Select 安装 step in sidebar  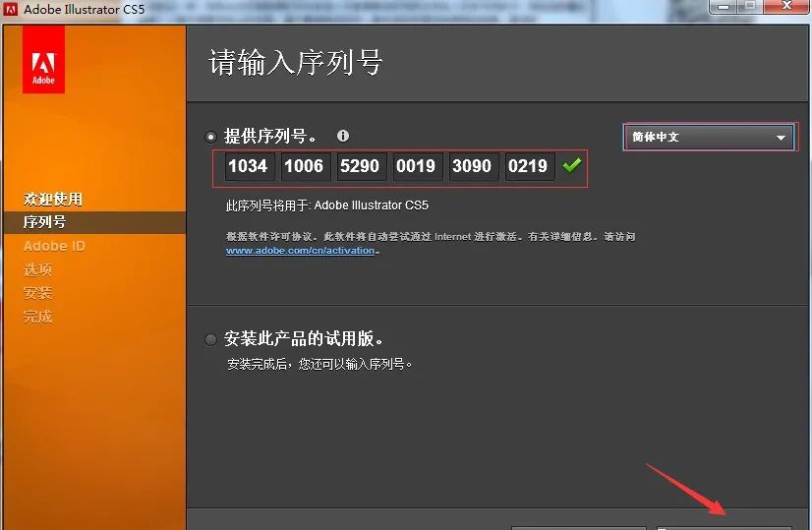[x=37, y=293]
